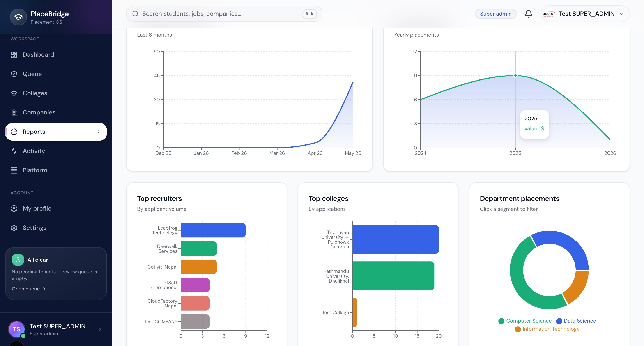The width and height of the screenshot is (644, 346).
Task: Click the Cotiviti Nepal orange bar
Action: 199,267
